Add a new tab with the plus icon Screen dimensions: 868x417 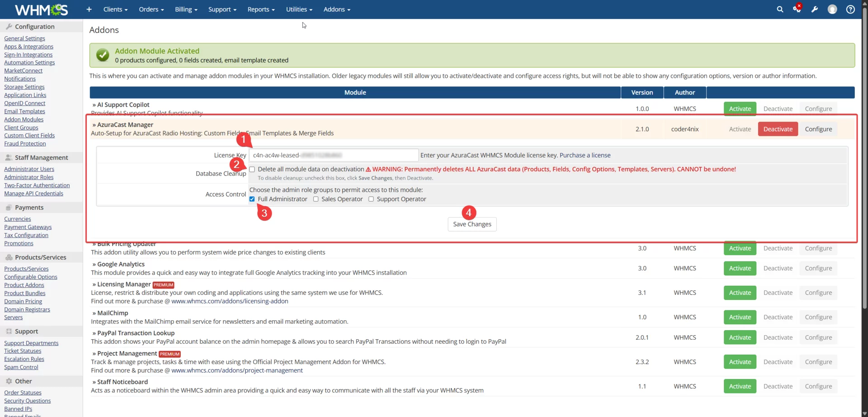pyautogui.click(x=89, y=9)
